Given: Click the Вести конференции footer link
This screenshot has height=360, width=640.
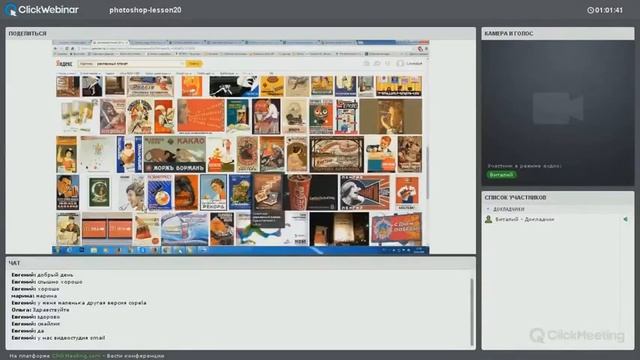Looking at the screenshot, I should [x=136, y=356].
